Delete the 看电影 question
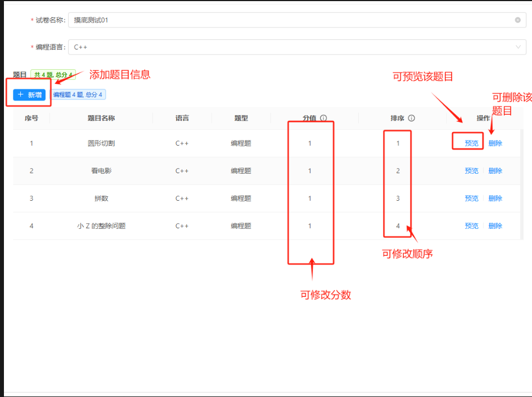The width and height of the screenshot is (532, 397). click(495, 171)
